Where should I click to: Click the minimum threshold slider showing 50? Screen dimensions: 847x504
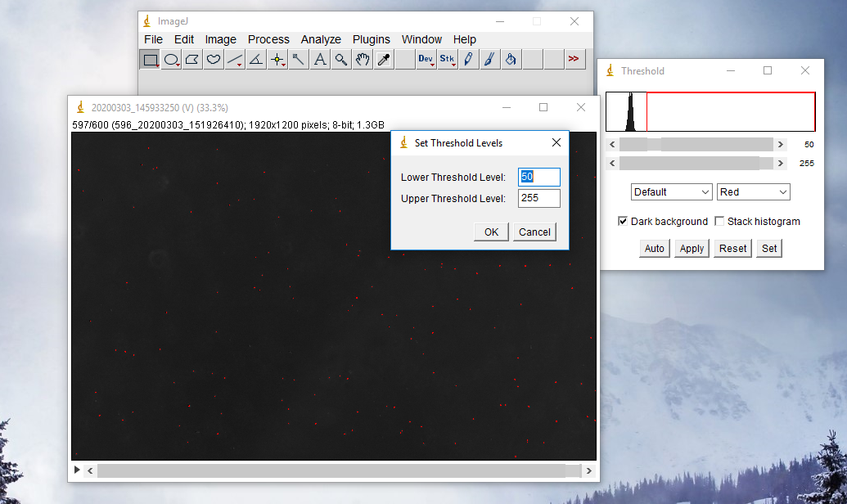pos(696,144)
